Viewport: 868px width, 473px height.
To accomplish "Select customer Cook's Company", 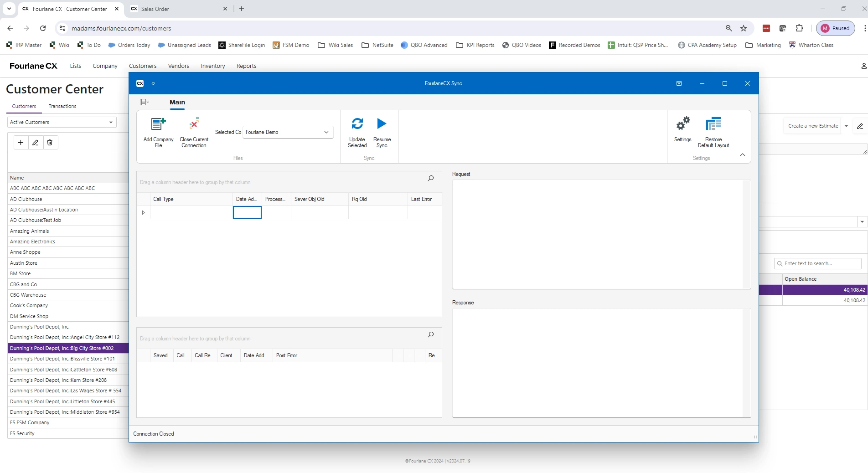I will [x=68, y=305].
